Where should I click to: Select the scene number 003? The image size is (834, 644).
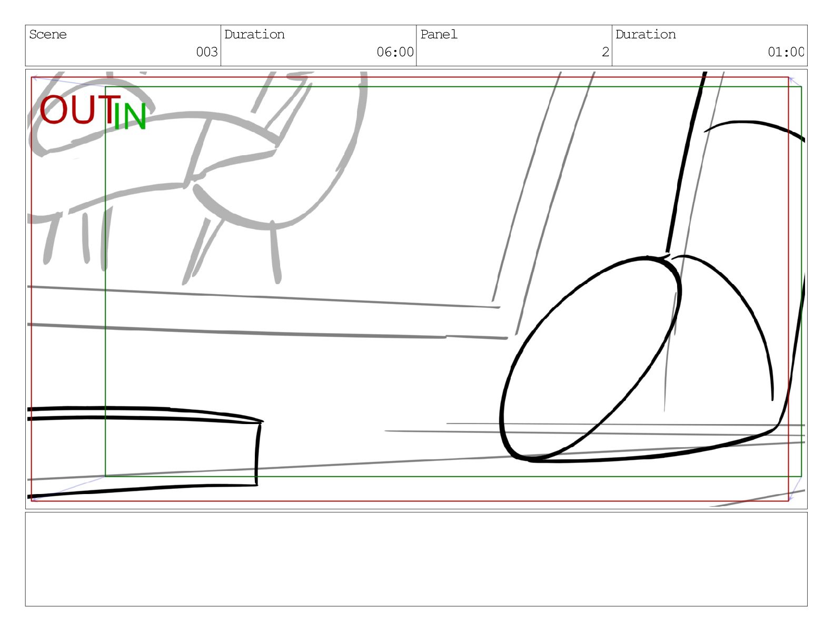click(x=207, y=52)
